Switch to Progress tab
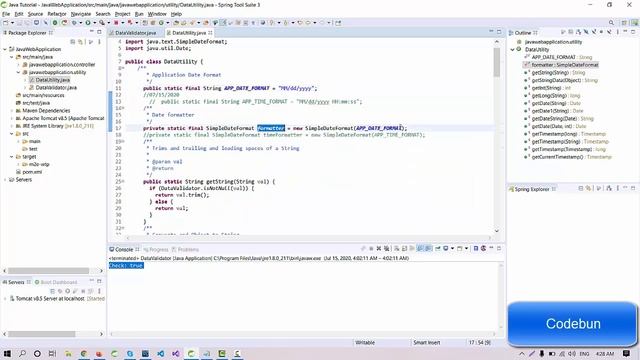This screenshot has width=640, height=360. click(x=156, y=249)
